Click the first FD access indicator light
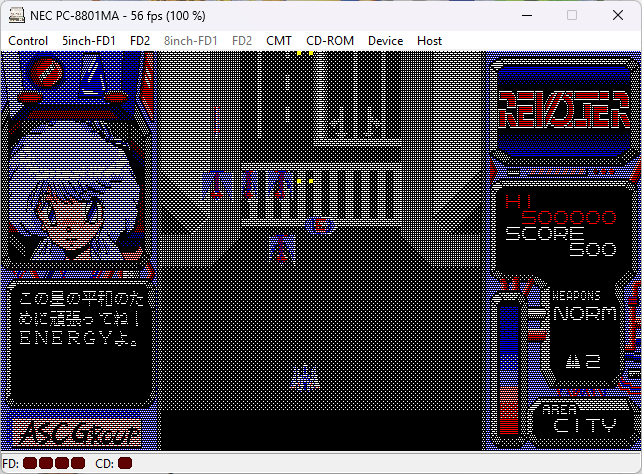The height and width of the screenshot is (474, 642). tap(30, 463)
